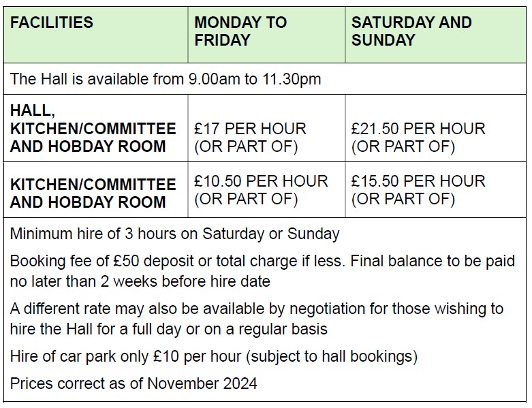Screen dimensions: 532x408
Task: Click the 'hire the Hall for a full day' line
Action: tap(169, 329)
